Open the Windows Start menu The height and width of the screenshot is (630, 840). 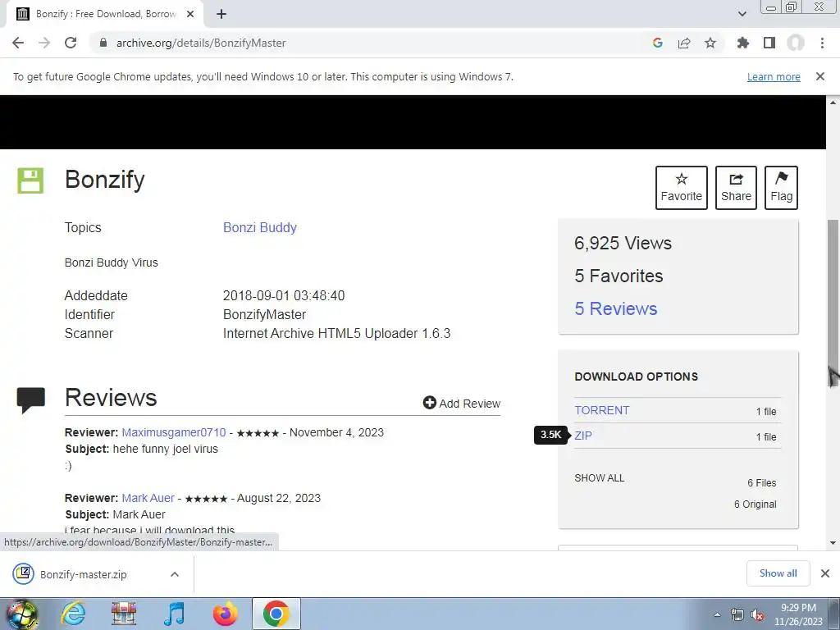[22, 614]
